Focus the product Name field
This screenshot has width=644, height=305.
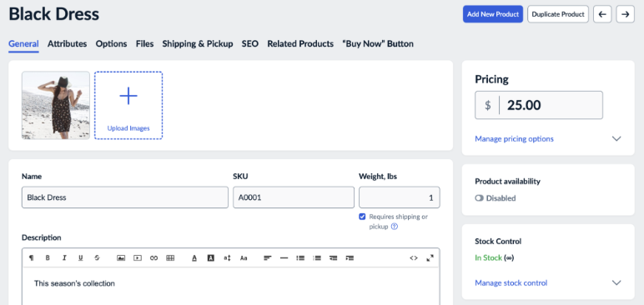tap(125, 197)
